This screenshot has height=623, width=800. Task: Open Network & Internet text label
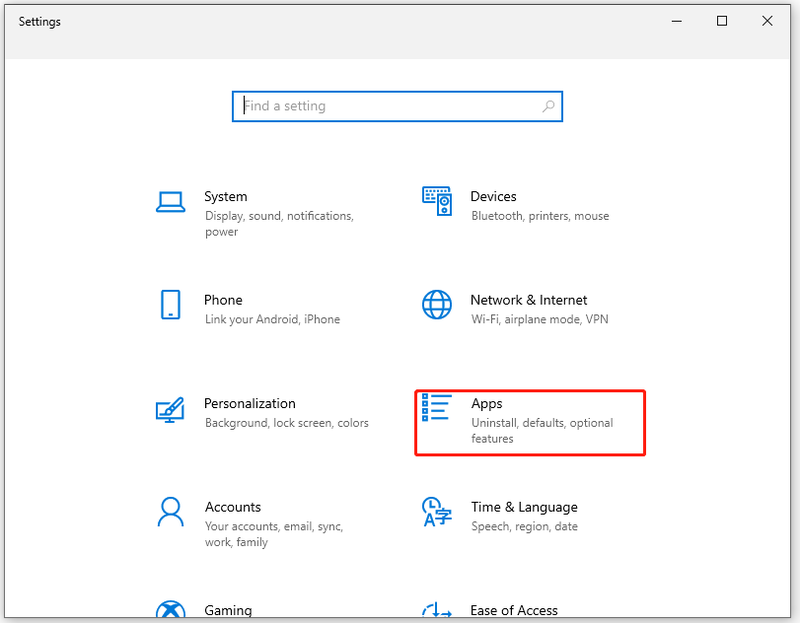coord(529,300)
